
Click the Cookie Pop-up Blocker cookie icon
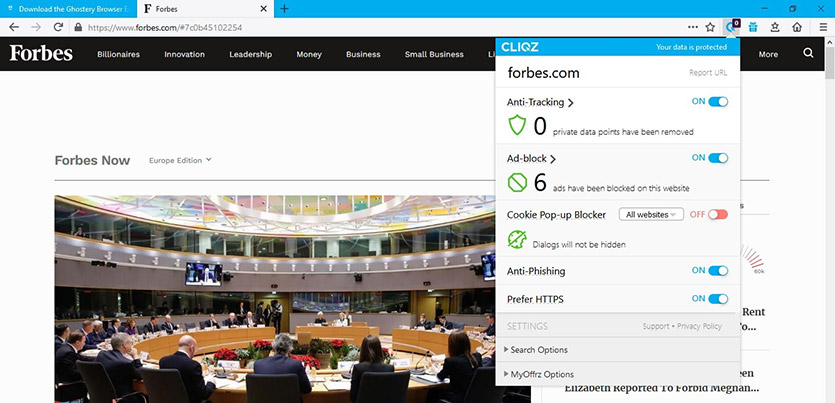coord(517,240)
